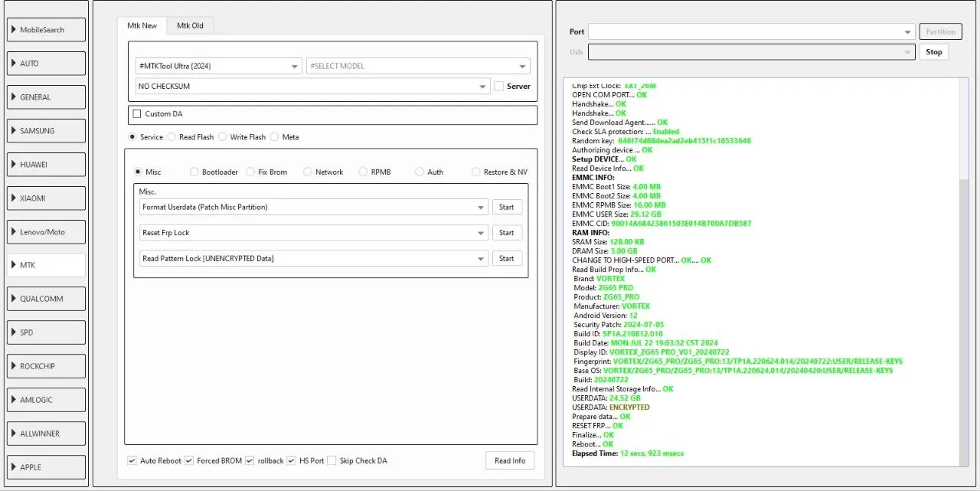Click the Random key value in log

tap(684, 141)
